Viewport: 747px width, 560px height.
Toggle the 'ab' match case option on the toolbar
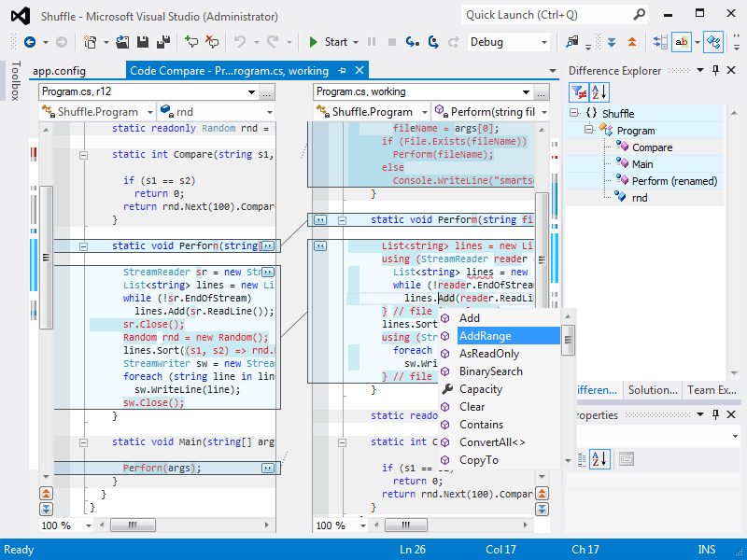point(681,42)
